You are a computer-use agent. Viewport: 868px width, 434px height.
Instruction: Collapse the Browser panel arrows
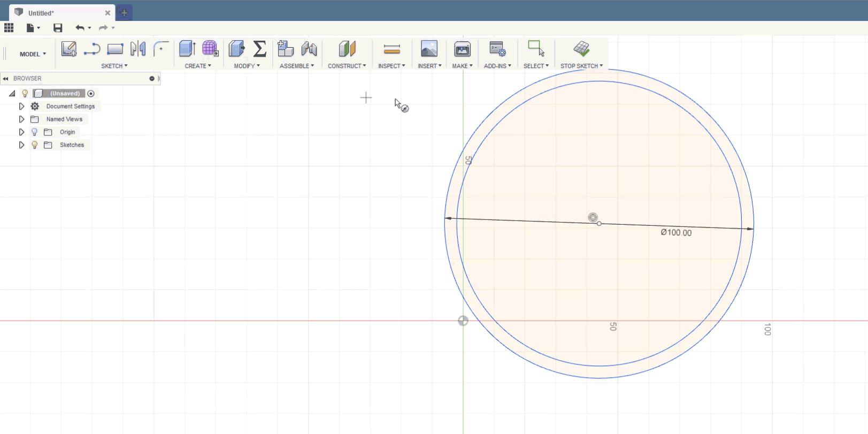(x=5, y=79)
